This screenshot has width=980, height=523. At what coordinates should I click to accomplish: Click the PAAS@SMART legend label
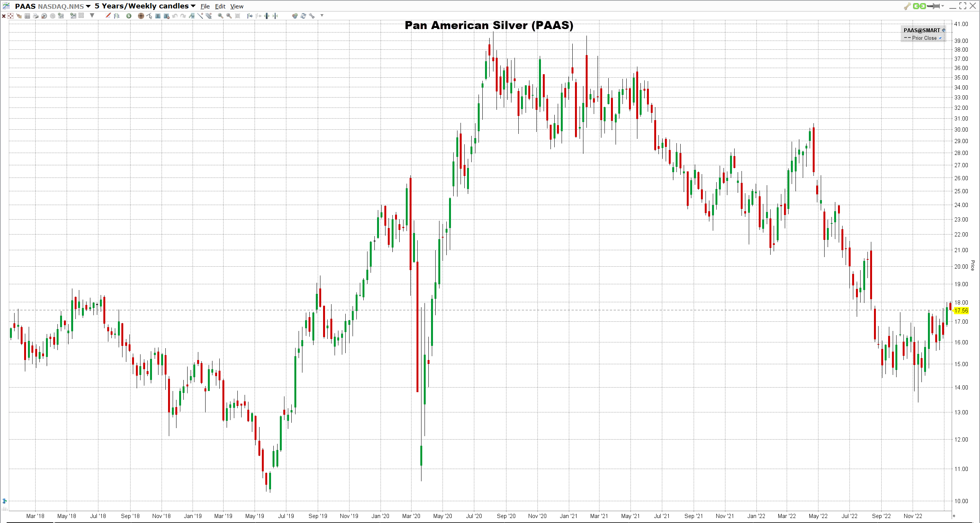(x=922, y=30)
